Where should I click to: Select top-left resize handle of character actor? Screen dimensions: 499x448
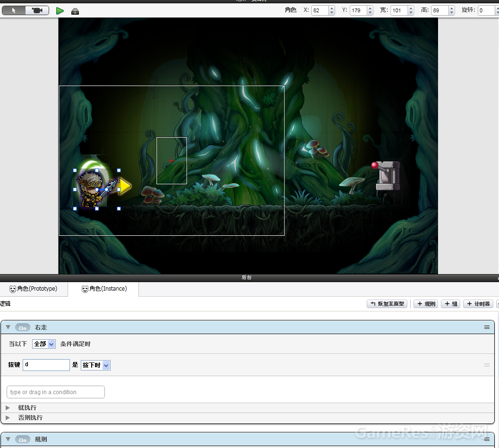point(75,171)
